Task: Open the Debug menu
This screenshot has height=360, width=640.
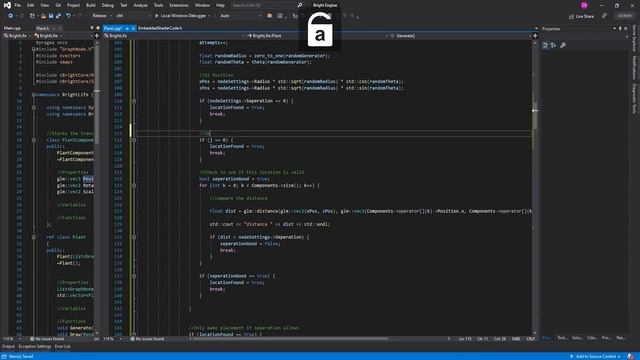Action: tap(108, 5)
